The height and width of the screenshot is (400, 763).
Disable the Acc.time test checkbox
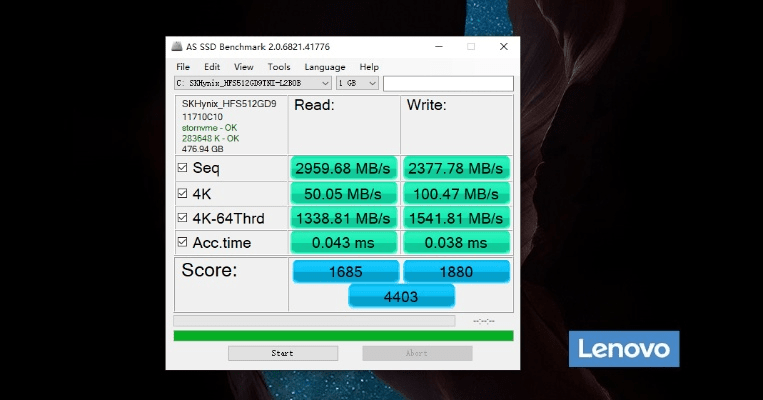pyautogui.click(x=182, y=243)
